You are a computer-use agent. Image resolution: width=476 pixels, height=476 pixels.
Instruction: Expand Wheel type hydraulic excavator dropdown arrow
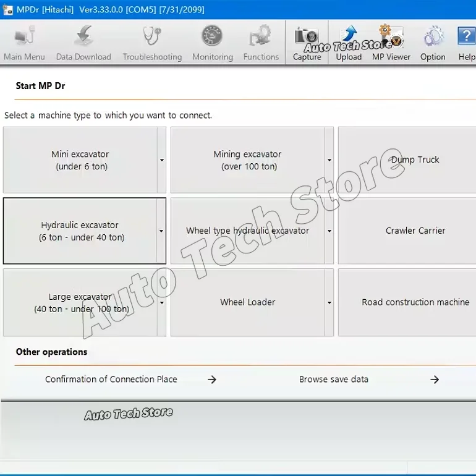(329, 231)
